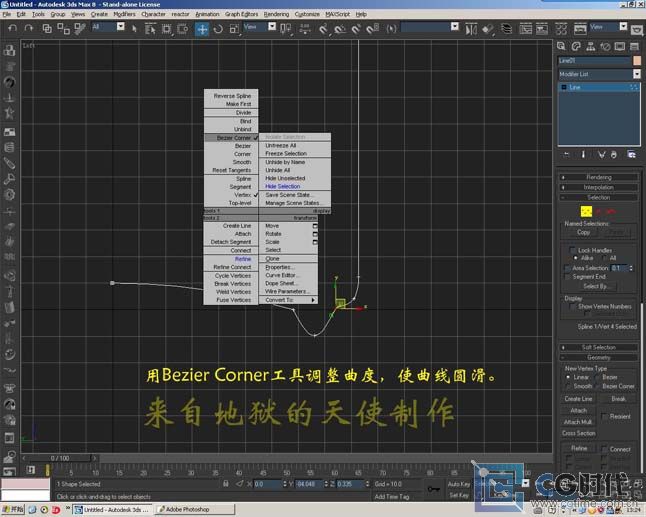Switch to the Hierarchy command panel tab
646x517 pixels.
pos(590,46)
